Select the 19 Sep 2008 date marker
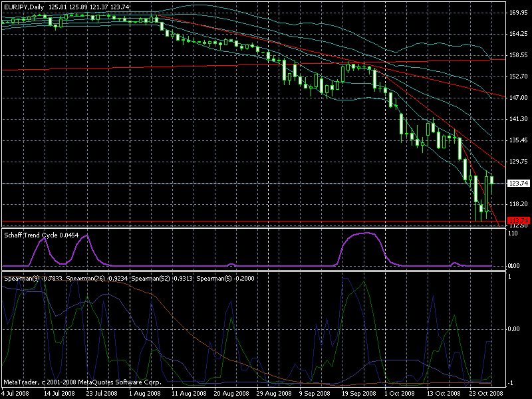Screen dimensions: 532x399 [x=359, y=394]
